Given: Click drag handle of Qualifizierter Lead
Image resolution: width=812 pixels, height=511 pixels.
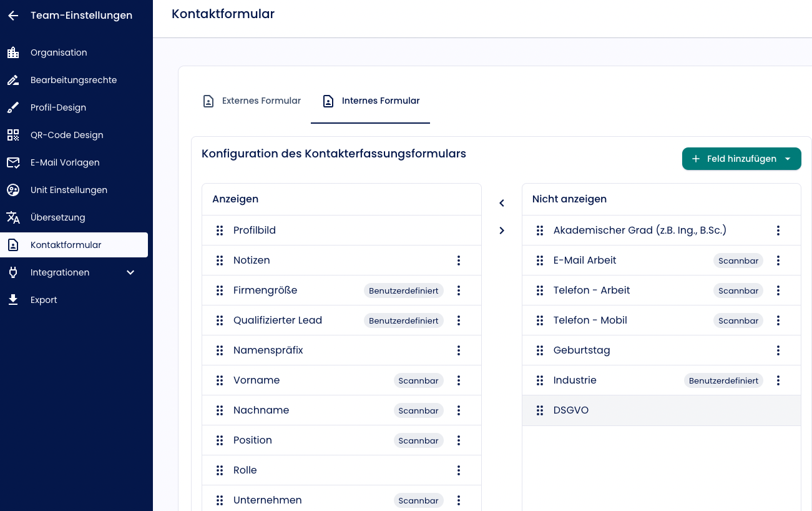Looking at the screenshot, I should tap(220, 320).
